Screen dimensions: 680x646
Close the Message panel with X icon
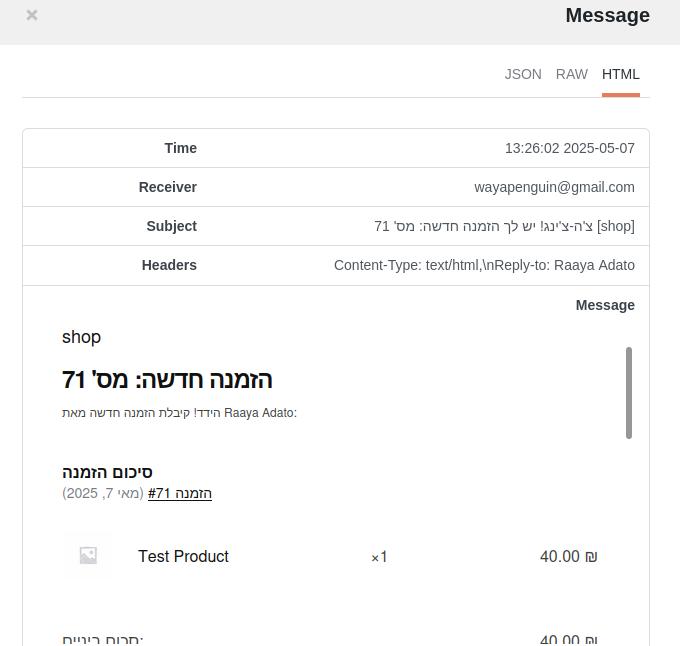(x=32, y=15)
